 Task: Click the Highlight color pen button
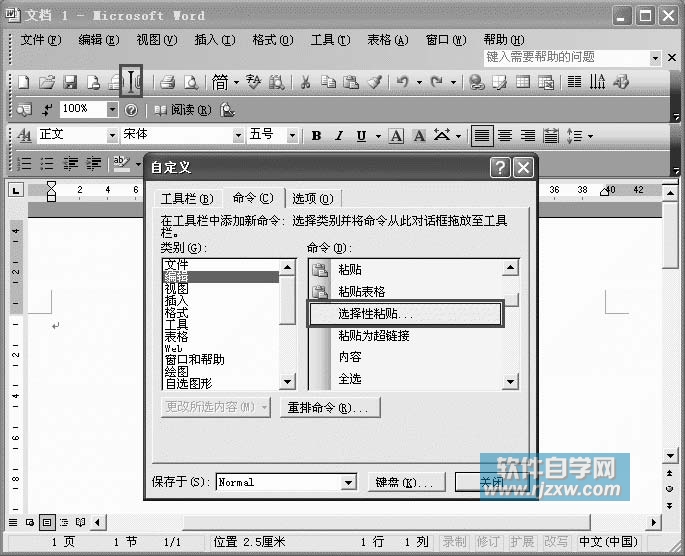(x=121, y=164)
